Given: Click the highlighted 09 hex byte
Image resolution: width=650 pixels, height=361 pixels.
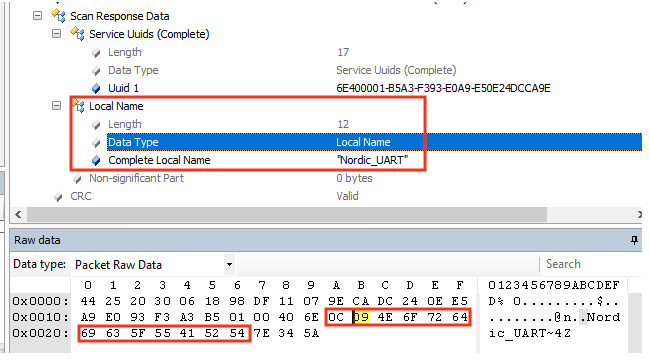Looking at the screenshot, I should click(x=361, y=317).
